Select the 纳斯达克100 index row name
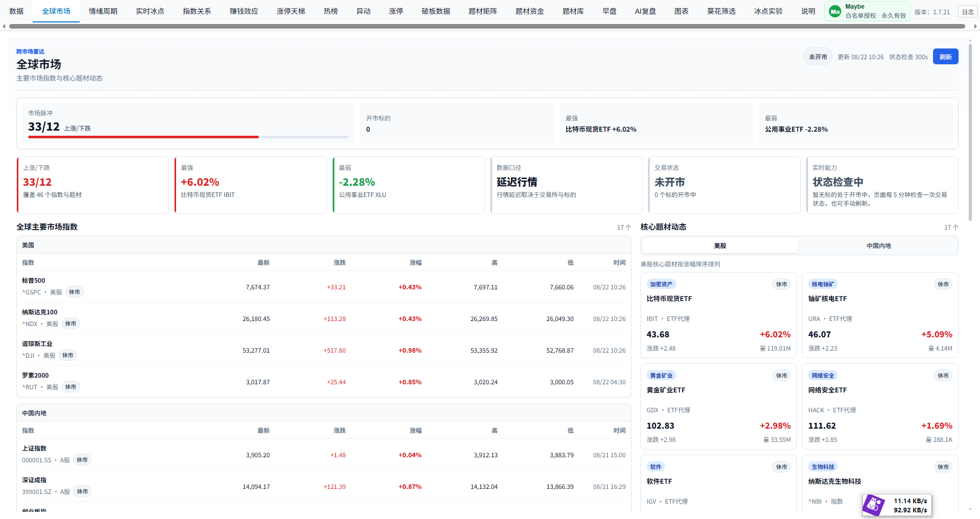This screenshot has height=519, width=980. [39, 312]
